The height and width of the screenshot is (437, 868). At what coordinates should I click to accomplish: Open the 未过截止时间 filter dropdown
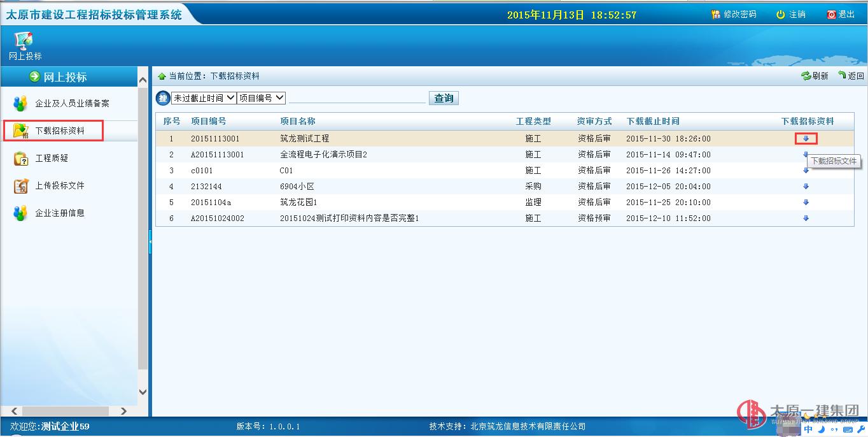tap(204, 98)
